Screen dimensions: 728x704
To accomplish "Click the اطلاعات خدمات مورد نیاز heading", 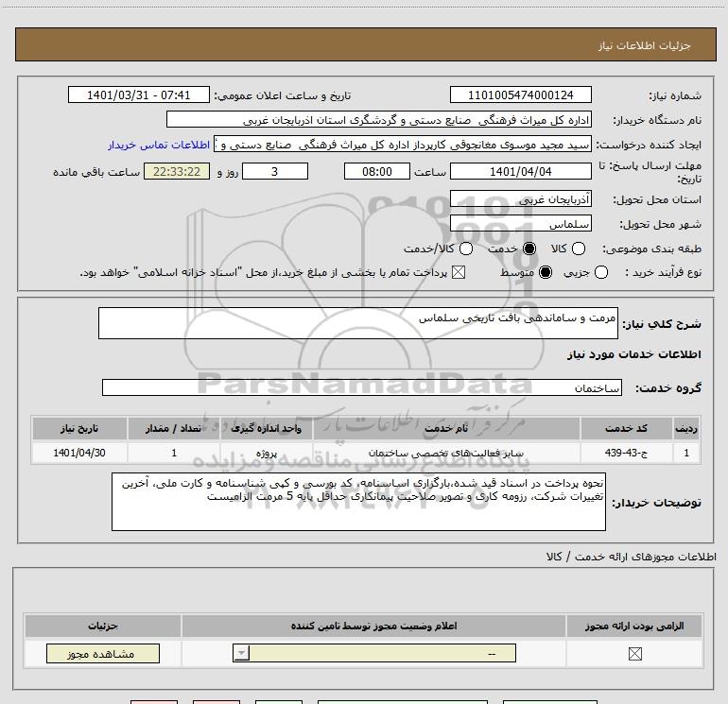I will [x=633, y=354].
